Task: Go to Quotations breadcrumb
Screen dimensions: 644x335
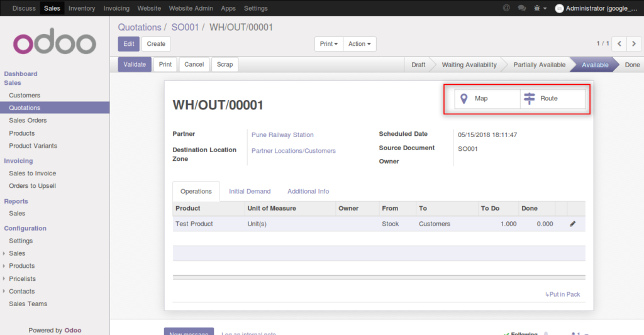Action: 140,28
